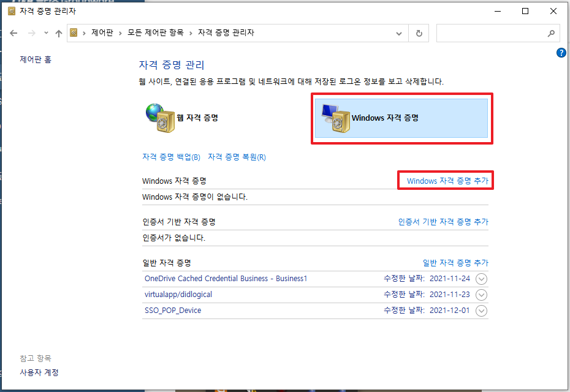Open the help question mark icon
Viewport: 570px width, 392px height.
click(561, 53)
